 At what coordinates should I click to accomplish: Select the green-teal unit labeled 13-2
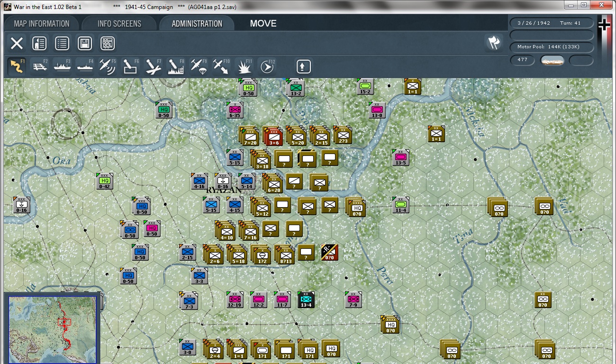tap(295, 88)
